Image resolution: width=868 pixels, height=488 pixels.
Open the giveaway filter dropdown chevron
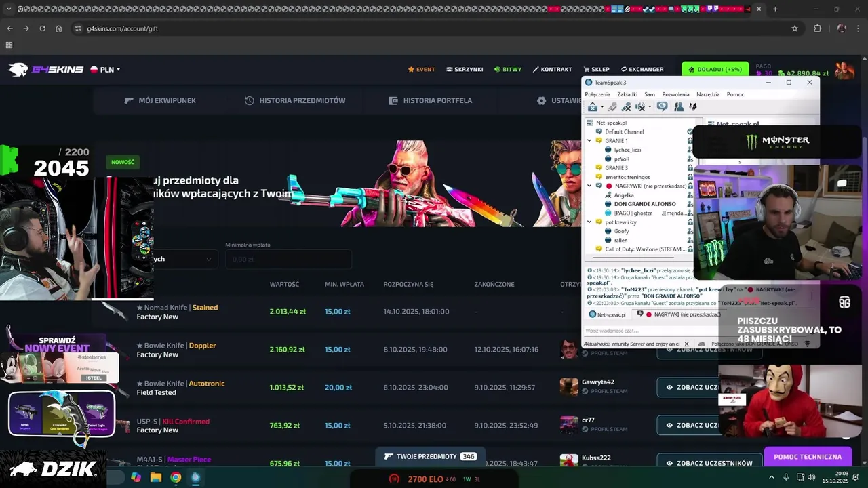pyautogui.click(x=208, y=259)
